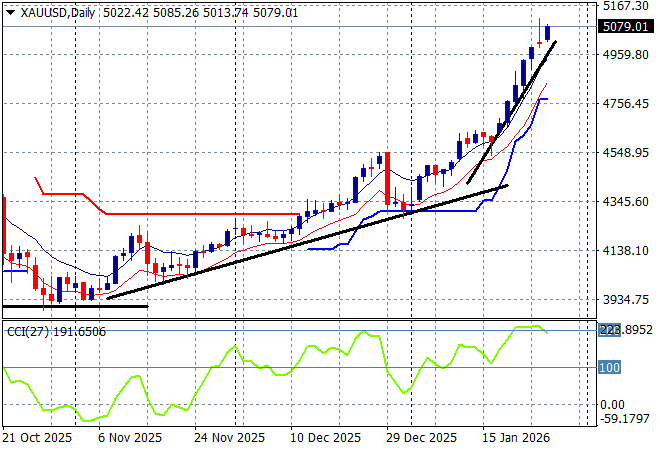Viewport: 660px width, 450px height.
Task: Click the large red candle in late December
Action: [386, 180]
